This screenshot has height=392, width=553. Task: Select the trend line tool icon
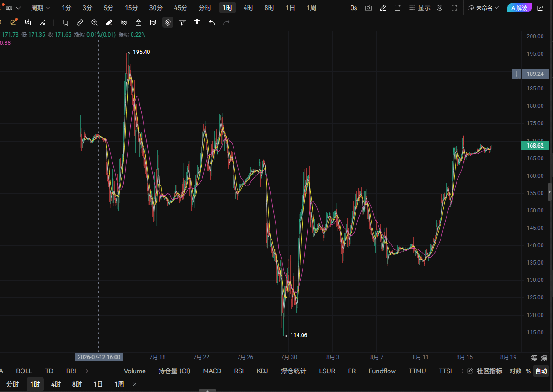(x=43, y=22)
